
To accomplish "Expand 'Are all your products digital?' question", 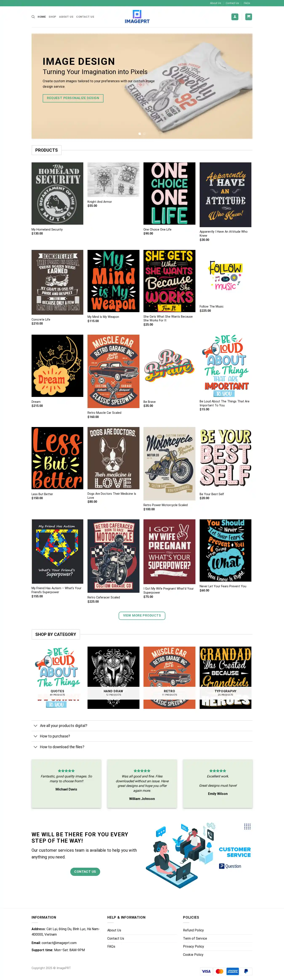I will pos(142,725).
